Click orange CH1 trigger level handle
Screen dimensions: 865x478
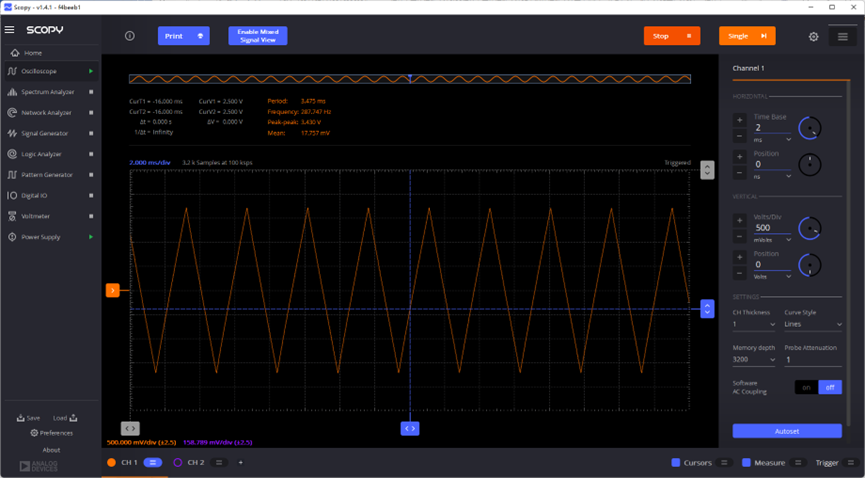pyautogui.click(x=113, y=290)
